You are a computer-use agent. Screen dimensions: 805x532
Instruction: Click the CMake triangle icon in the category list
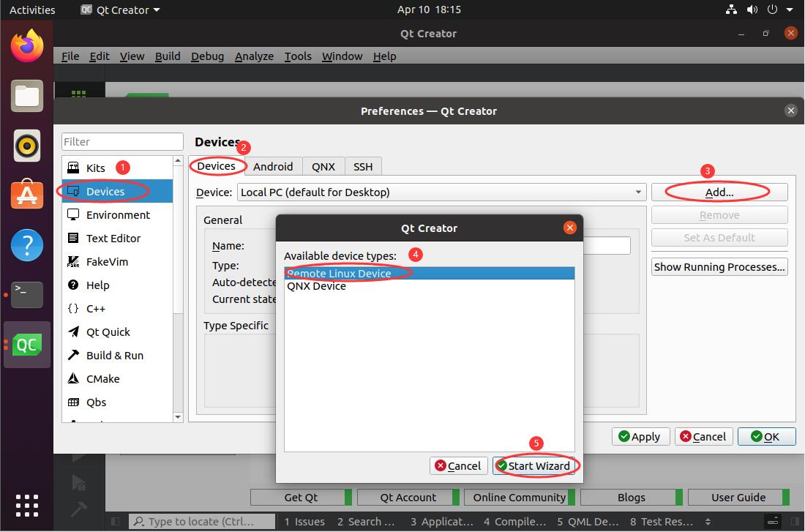[73, 378]
